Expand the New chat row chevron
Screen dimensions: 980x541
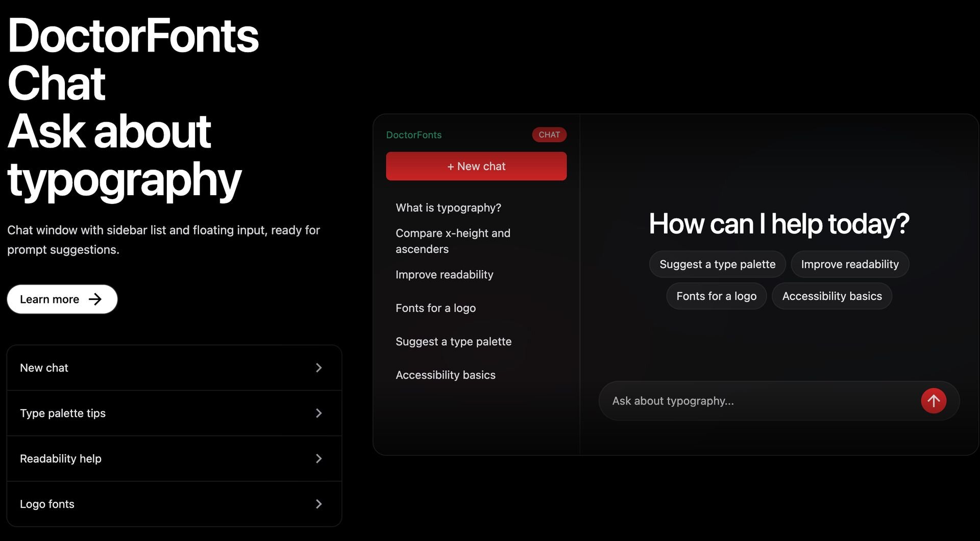click(x=318, y=368)
